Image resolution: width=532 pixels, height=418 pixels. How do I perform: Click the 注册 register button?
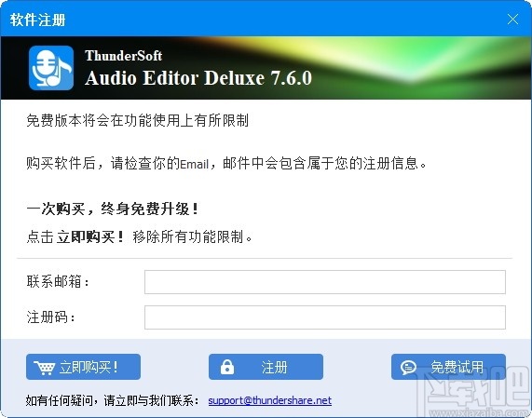266,367
